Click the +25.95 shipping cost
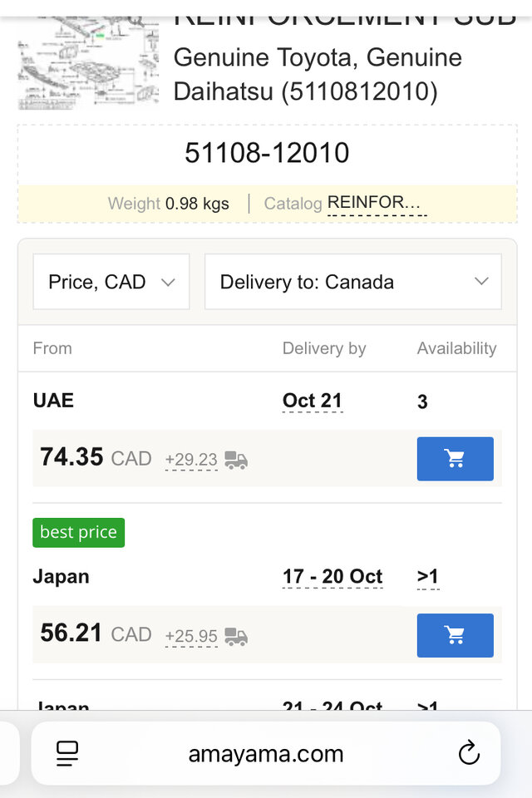The width and height of the screenshot is (532, 798). point(191,637)
